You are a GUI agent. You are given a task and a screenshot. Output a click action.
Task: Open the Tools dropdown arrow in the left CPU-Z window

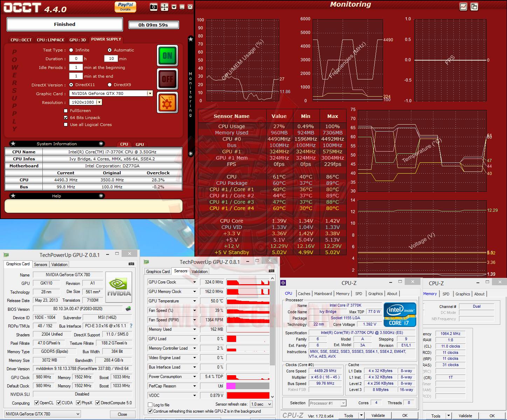tap(362, 415)
